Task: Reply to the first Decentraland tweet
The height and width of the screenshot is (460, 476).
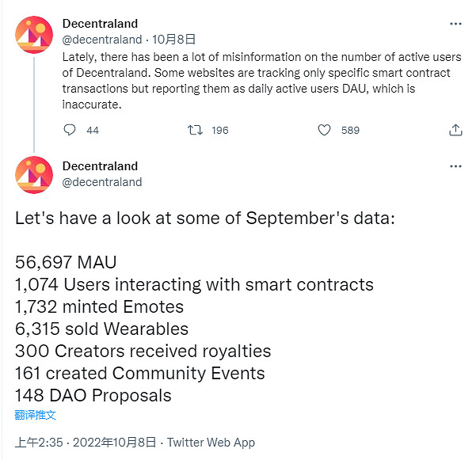Action: pos(70,130)
